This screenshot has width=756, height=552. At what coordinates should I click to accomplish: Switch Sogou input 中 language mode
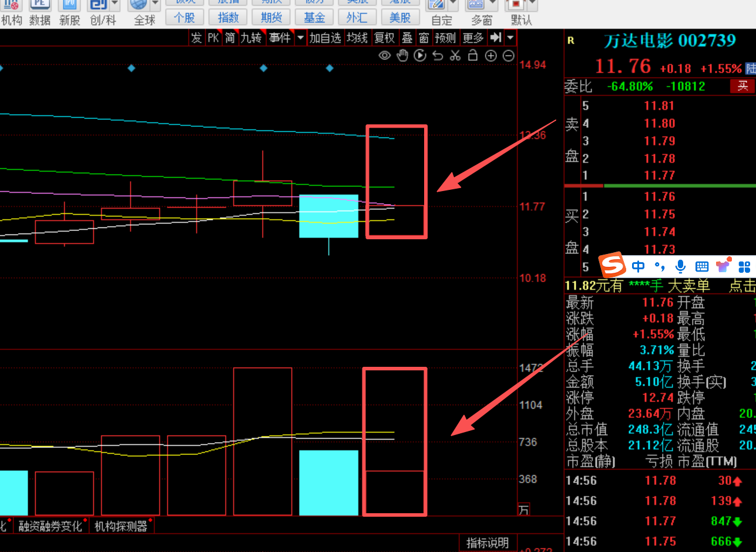(639, 267)
